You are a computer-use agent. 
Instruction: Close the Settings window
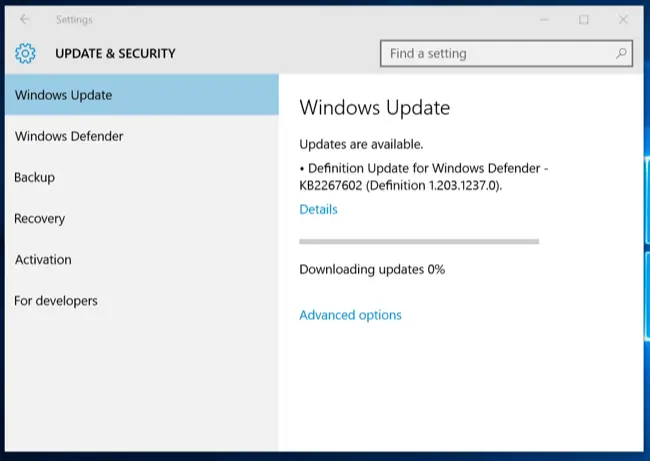[x=623, y=19]
